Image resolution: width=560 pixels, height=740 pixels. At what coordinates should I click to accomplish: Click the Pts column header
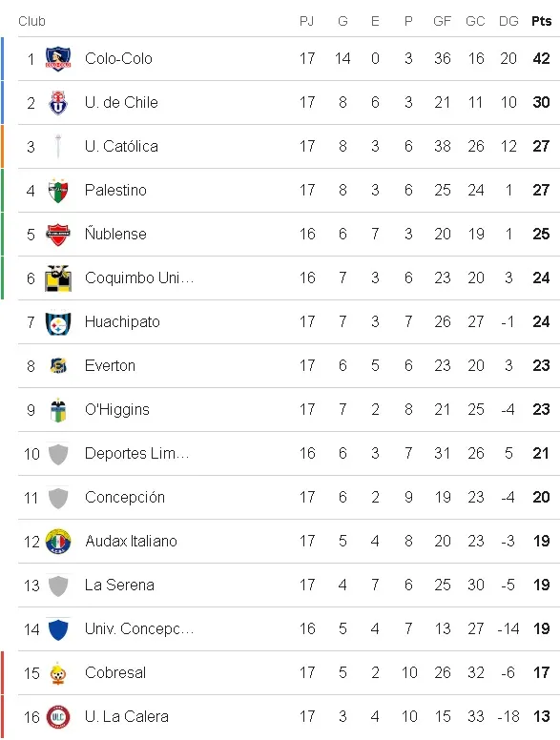click(x=541, y=21)
